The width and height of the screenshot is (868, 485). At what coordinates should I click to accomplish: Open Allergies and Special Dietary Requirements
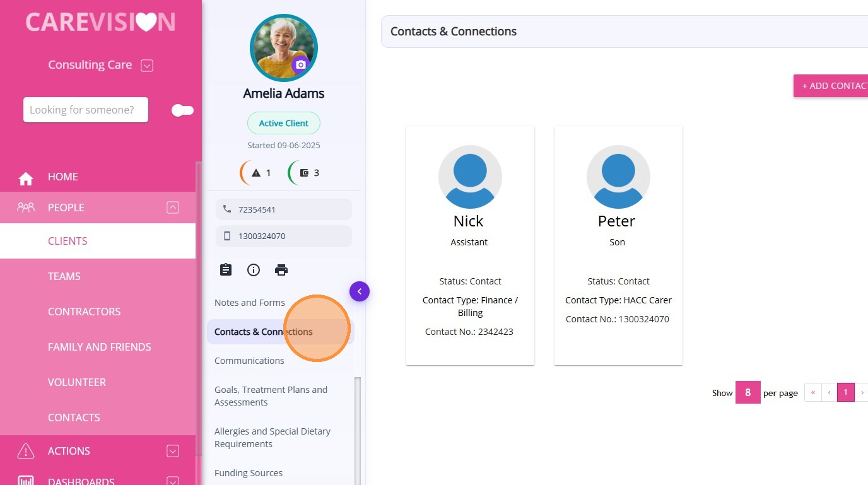click(273, 438)
